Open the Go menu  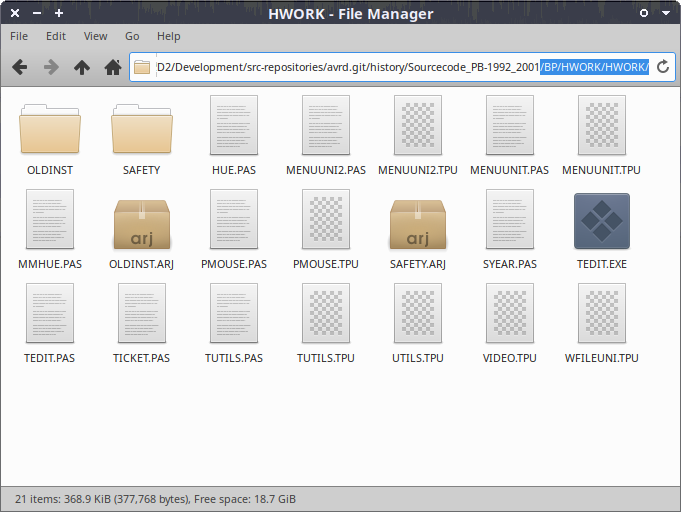(x=132, y=36)
